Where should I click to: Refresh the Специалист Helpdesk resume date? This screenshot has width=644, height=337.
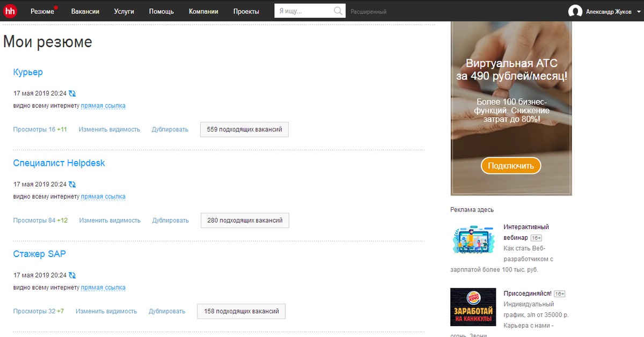tap(72, 185)
